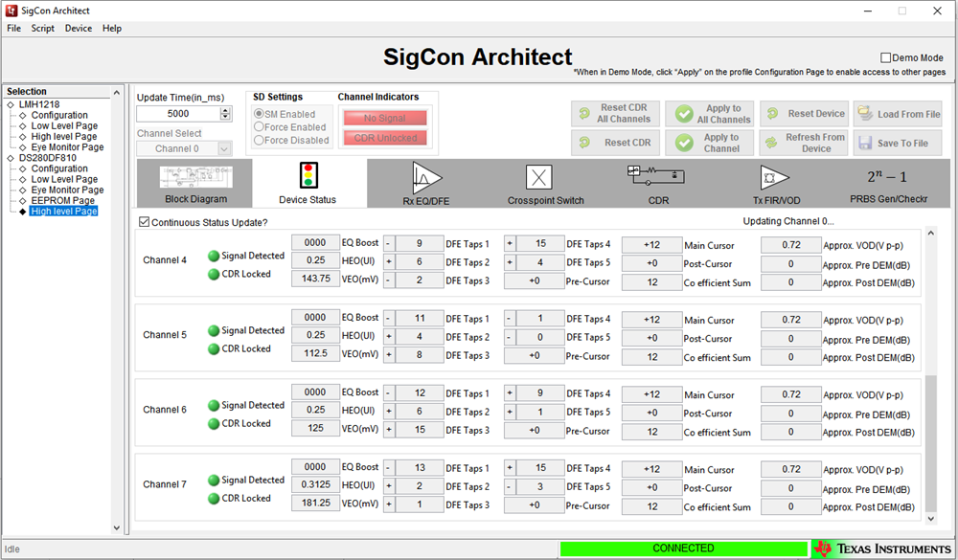This screenshot has width=958, height=560.
Task: Click the SigCon Architect title bar app icon
Action: 11,11
